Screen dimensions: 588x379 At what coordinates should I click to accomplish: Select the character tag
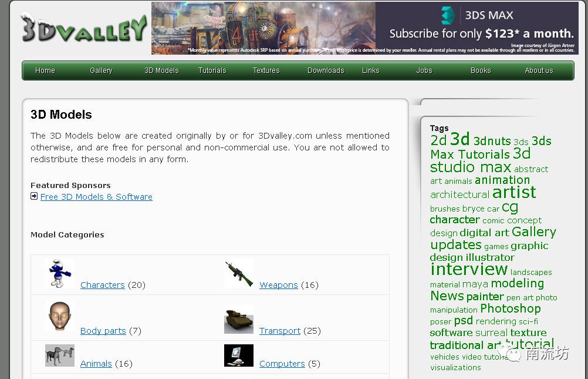pos(455,220)
